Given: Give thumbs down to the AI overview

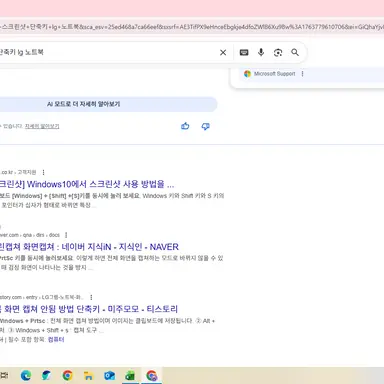Looking at the screenshot, I should (206, 126).
